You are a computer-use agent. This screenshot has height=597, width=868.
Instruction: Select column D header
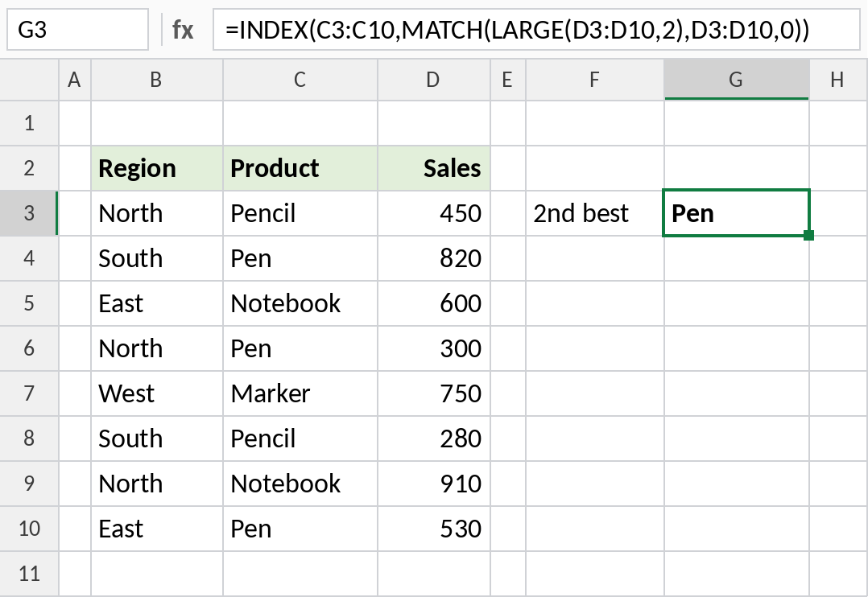coord(433,80)
